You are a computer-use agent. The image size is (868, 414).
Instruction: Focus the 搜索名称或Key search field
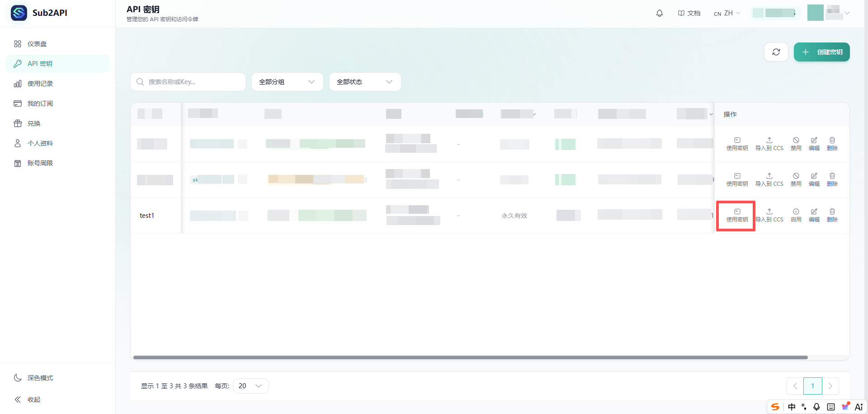188,82
